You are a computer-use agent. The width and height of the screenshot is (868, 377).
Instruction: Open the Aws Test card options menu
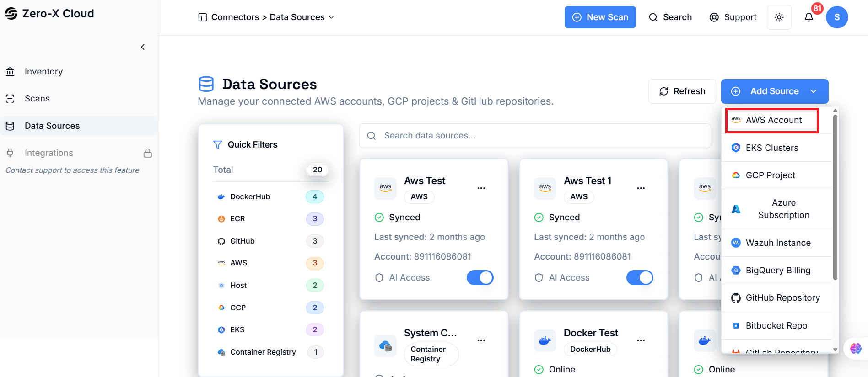click(x=481, y=188)
